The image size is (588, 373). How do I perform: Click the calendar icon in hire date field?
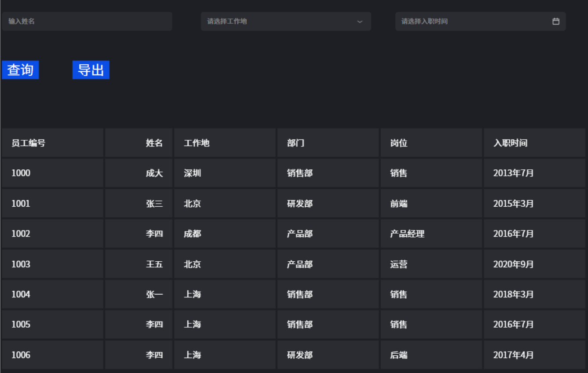556,21
